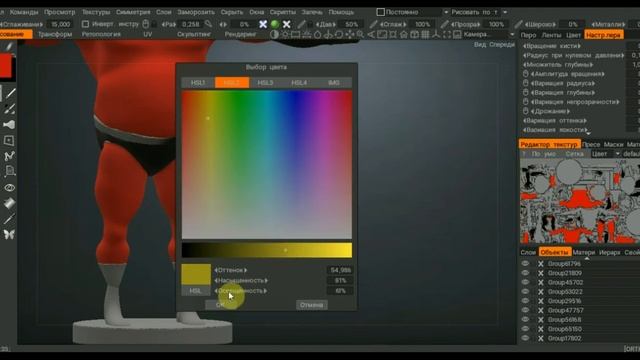640x360 pixels.
Task: Select the eye hide tool in left toolbar
Action: pos(9,188)
